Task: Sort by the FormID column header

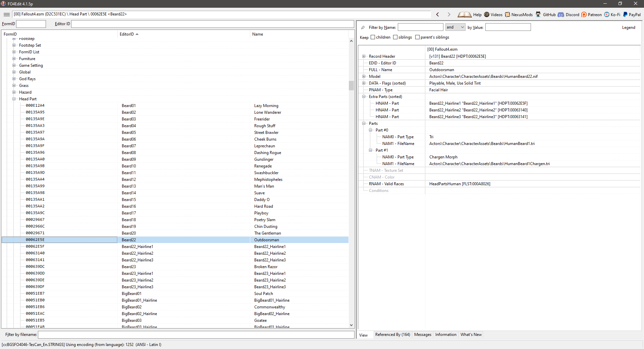Action: click(60, 34)
